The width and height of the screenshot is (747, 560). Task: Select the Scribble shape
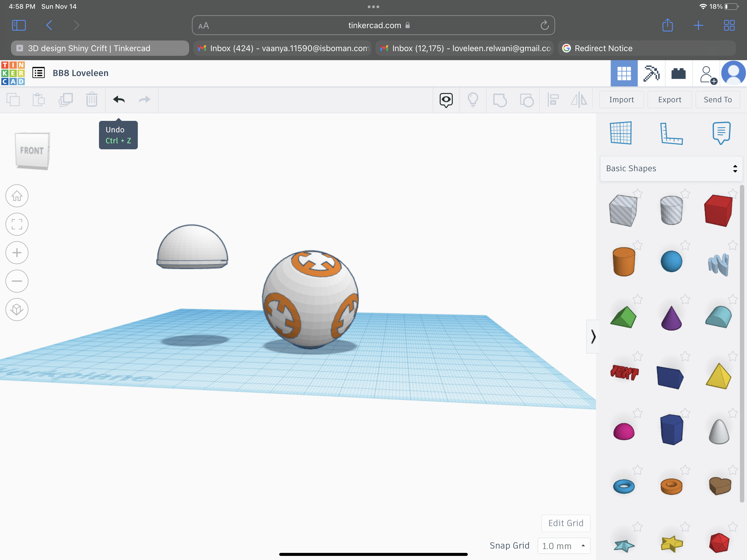click(x=719, y=264)
